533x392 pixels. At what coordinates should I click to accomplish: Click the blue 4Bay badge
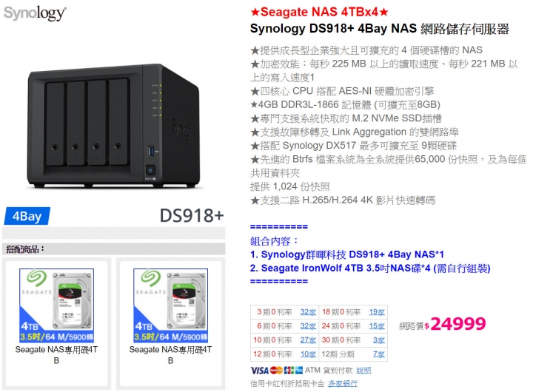click(27, 216)
